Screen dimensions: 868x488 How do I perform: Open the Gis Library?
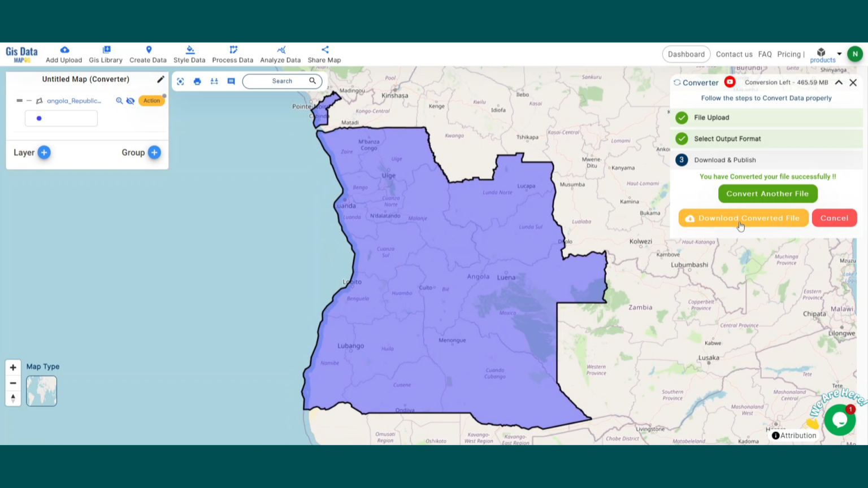click(106, 54)
